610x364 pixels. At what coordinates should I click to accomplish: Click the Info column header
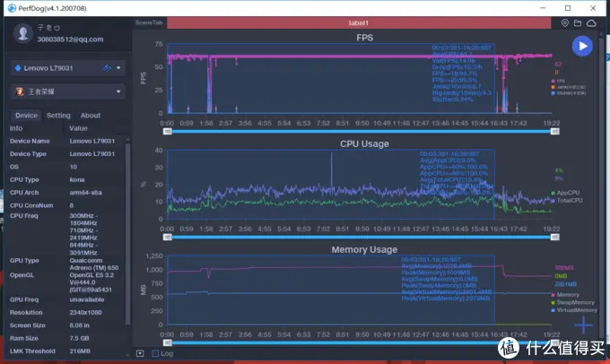pyautogui.click(x=16, y=128)
